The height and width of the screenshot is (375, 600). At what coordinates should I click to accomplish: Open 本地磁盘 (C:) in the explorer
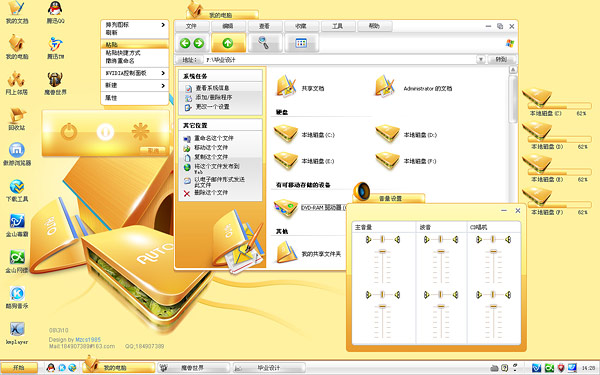tap(304, 134)
